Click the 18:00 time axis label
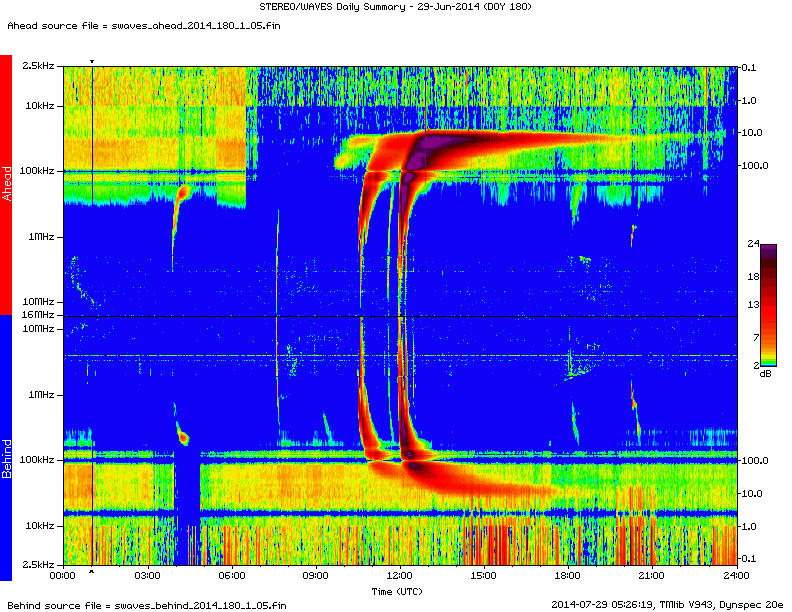This screenshot has width=792, height=612. [568, 576]
